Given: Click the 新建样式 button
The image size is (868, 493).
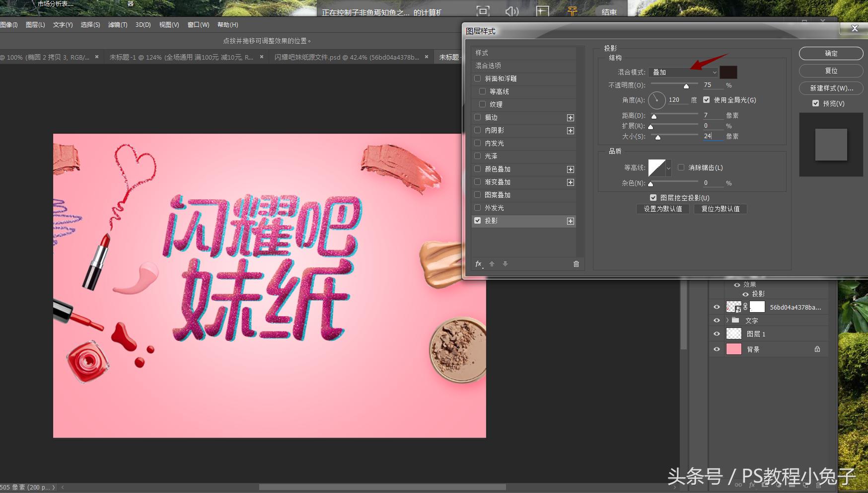Looking at the screenshot, I should pos(830,88).
